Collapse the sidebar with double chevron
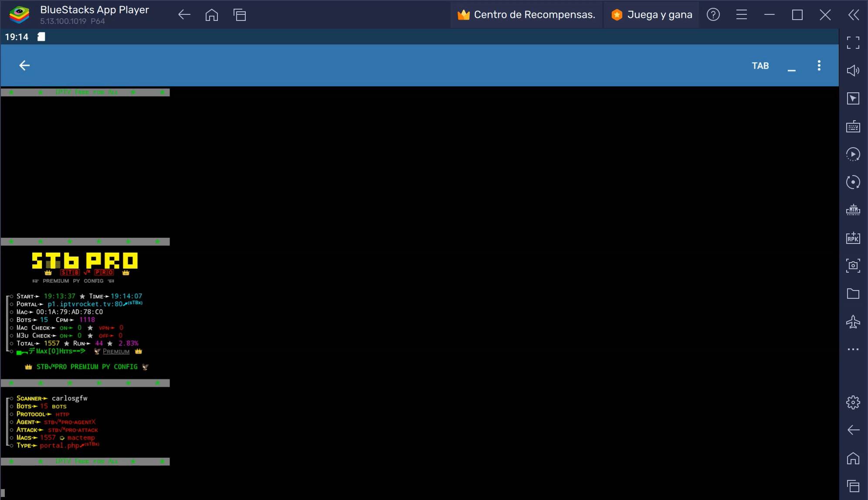The width and height of the screenshot is (868, 500). 854,15
